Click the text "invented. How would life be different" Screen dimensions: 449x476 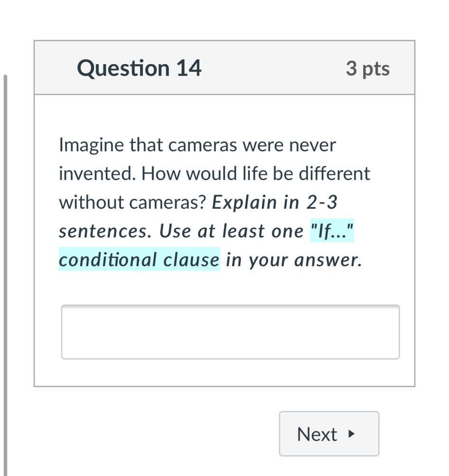[214, 174]
